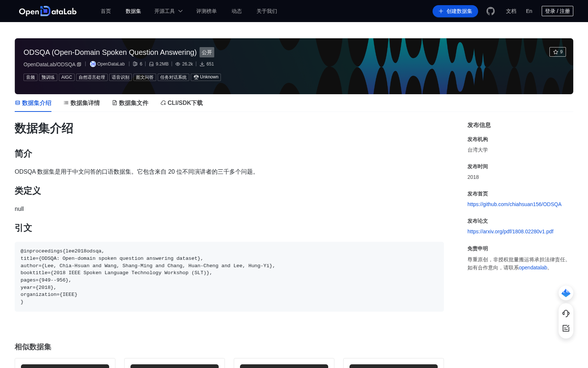
Task: Click the 预训练 tag
Action: click(x=48, y=77)
